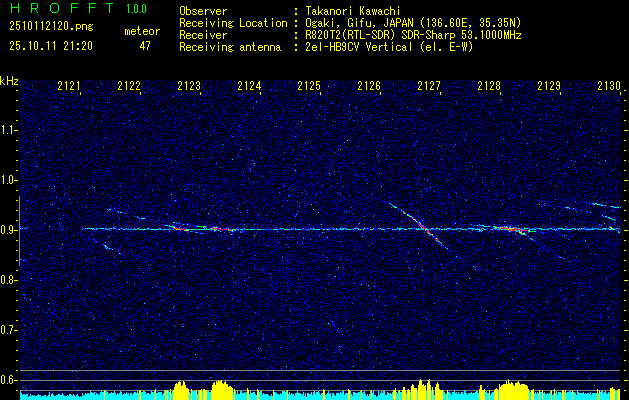Image resolution: width=629 pixels, height=400 pixels.
Task: Click the 0.6 kHz axis label
Action: [9, 380]
